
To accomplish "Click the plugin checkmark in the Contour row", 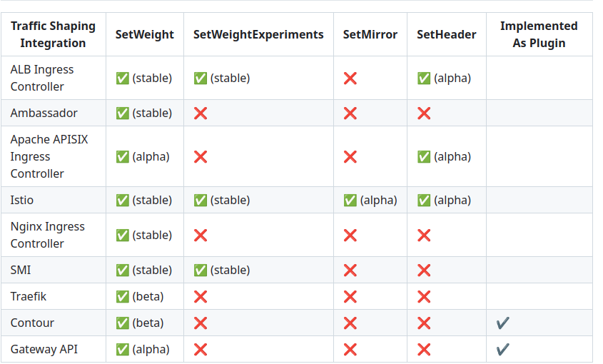I will tap(502, 323).
